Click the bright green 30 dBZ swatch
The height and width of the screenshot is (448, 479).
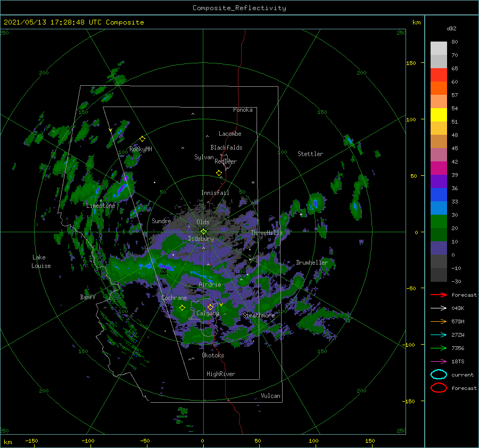[439, 222]
